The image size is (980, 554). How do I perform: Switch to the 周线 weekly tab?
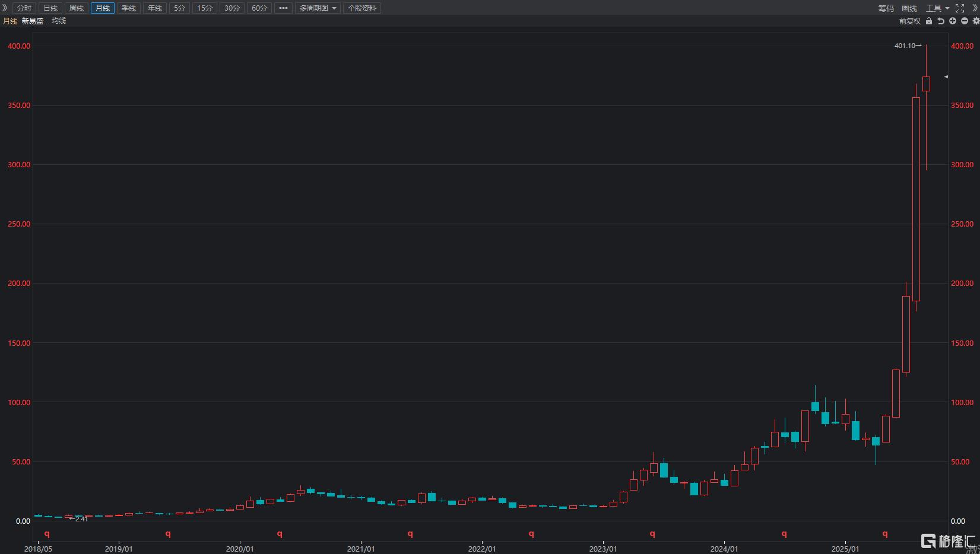[77, 8]
